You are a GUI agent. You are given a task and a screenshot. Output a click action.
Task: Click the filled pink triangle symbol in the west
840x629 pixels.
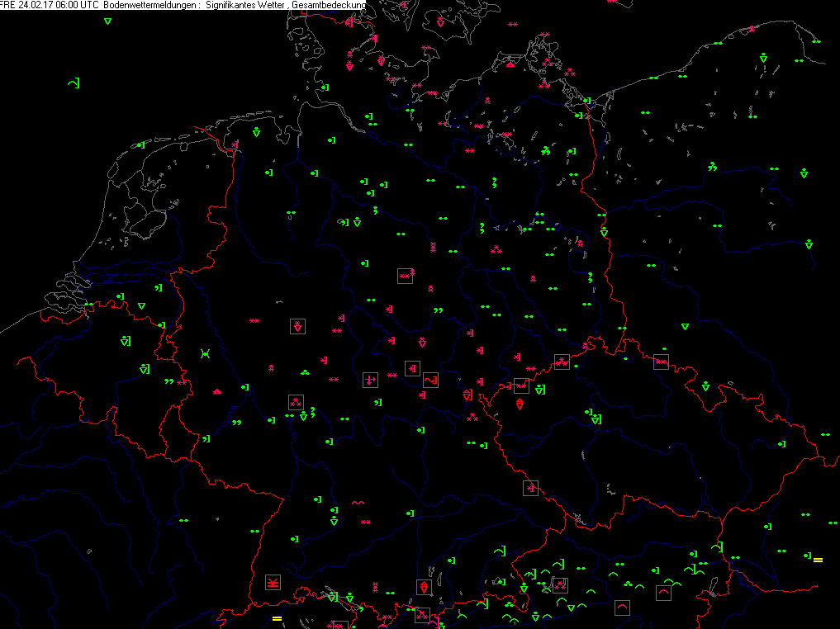pyautogui.click(x=217, y=391)
